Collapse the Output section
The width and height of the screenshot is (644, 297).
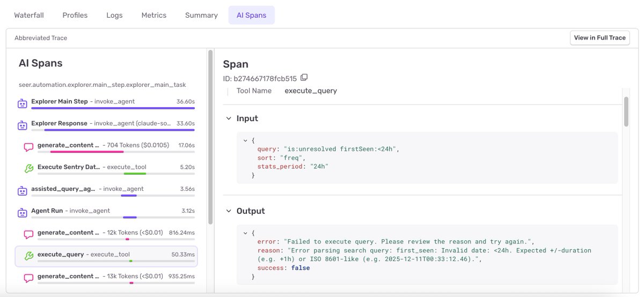[229, 211]
